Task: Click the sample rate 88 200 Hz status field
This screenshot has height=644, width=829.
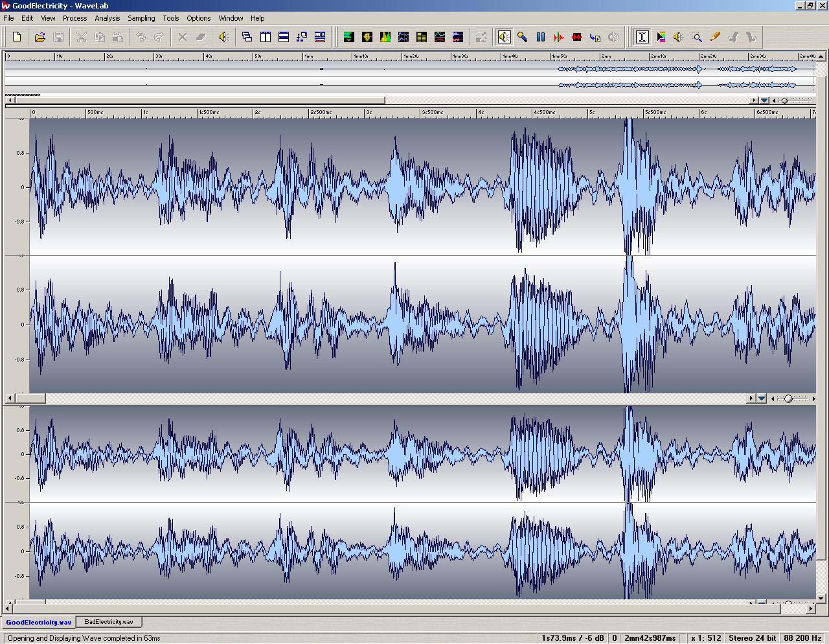Action: pos(804,638)
